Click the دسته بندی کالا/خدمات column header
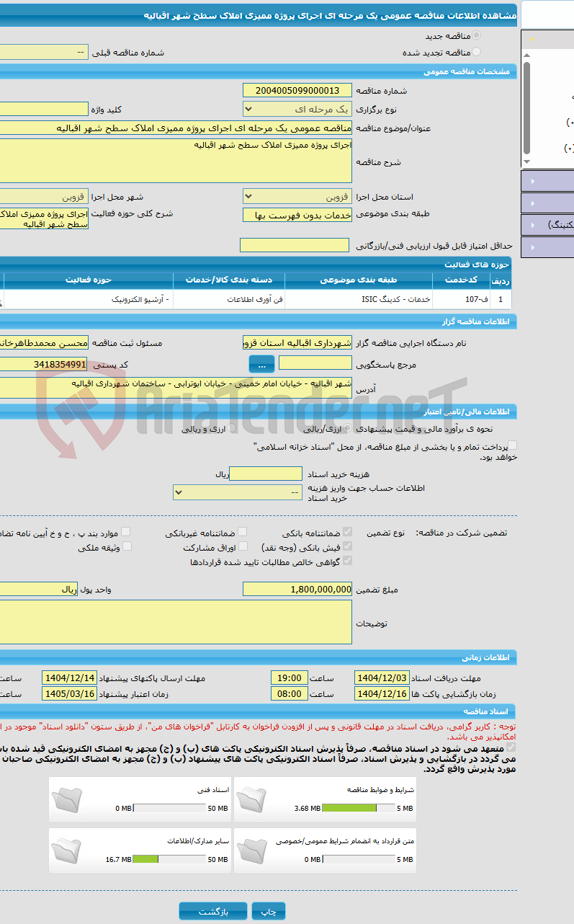Viewport: 574px width, 924px height. (x=229, y=280)
